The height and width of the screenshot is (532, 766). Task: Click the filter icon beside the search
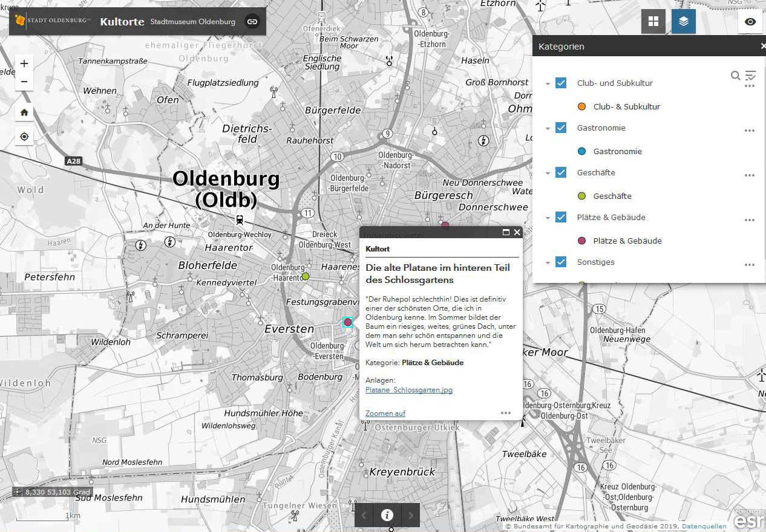(x=750, y=76)
